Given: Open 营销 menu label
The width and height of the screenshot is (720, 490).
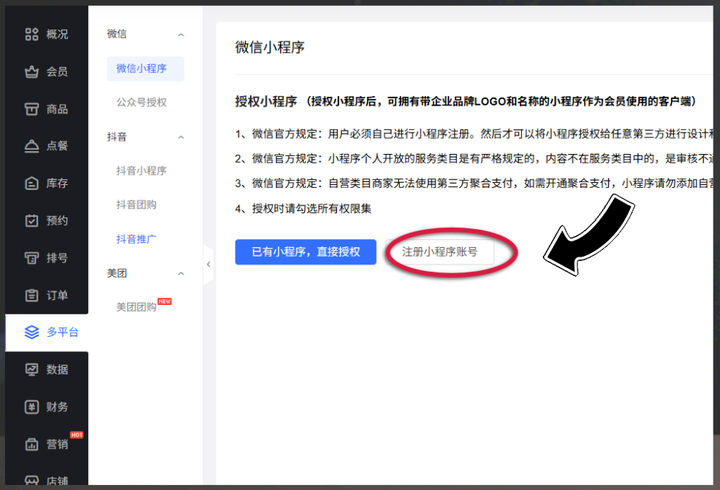Looking at the screenshot, I should tap(57, 444).
